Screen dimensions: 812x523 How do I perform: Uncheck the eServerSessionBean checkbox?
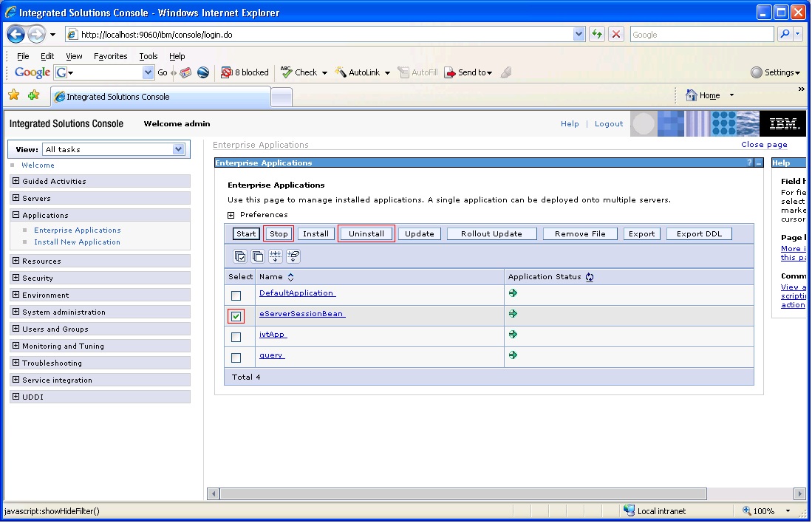tap(236, 316)
